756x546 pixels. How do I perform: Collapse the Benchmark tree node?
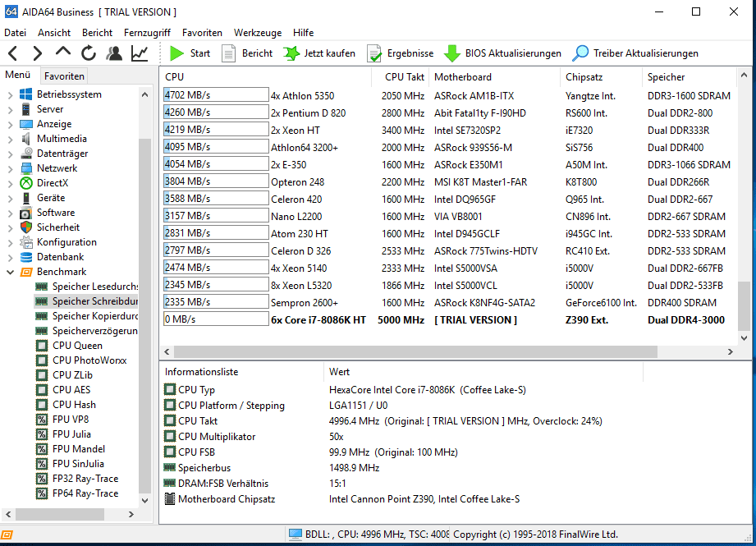[x=10, y=272]
